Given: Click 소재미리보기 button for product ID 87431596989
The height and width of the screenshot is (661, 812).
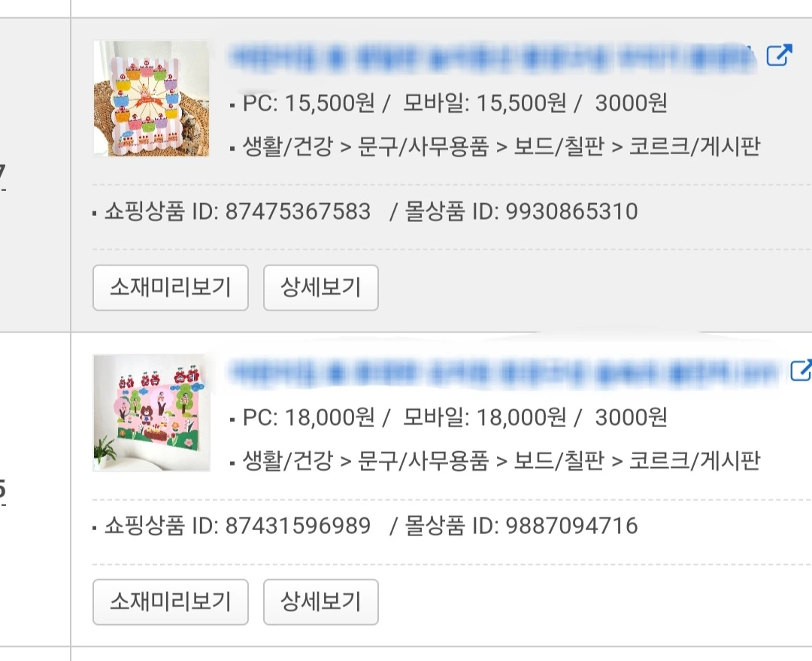Looking at the screenshot, I should pos(171,602).
